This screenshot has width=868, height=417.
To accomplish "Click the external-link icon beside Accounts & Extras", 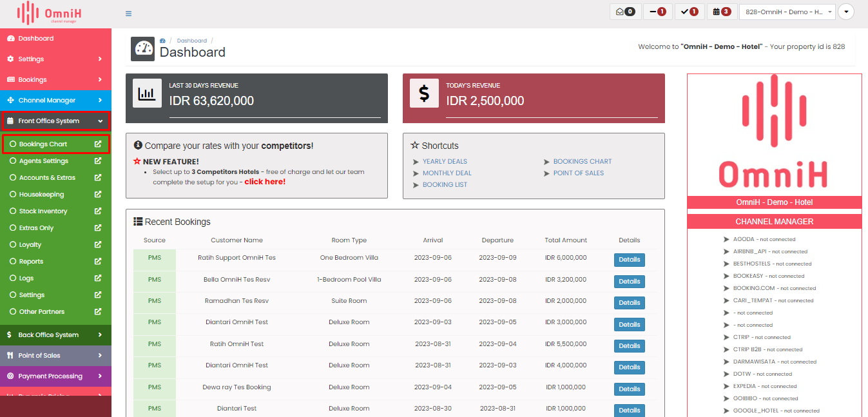I will [98, 178].
